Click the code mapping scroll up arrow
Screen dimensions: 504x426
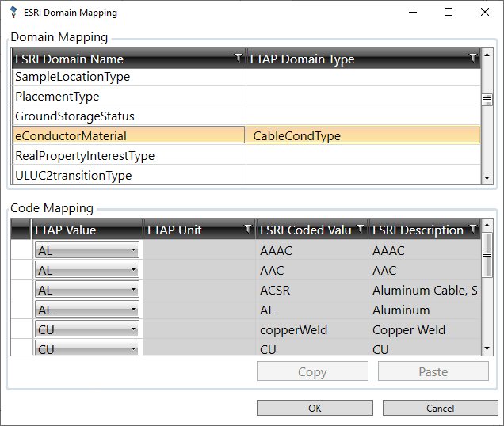tap(487, 225)
